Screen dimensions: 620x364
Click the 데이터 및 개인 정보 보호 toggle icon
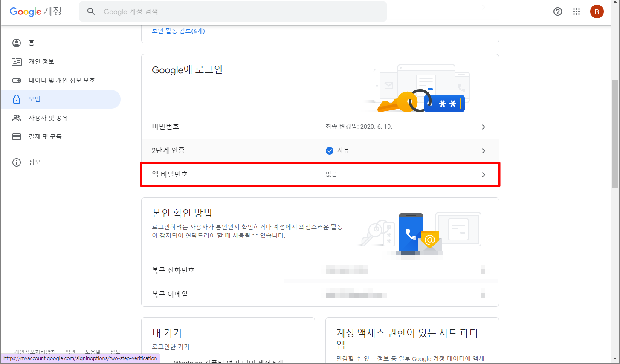tap(17, 81)
